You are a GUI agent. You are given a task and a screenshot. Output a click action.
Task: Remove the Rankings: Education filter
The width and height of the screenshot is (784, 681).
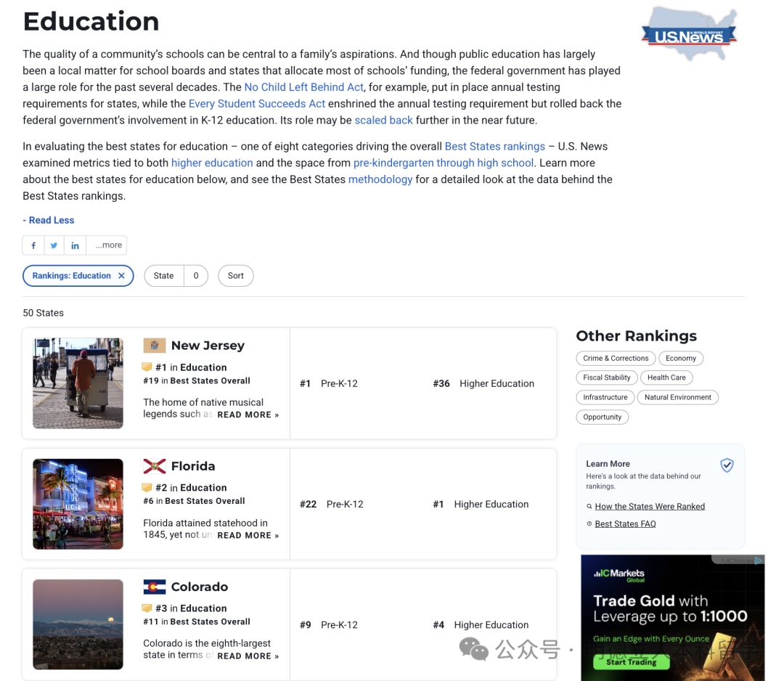click(121, 275)
